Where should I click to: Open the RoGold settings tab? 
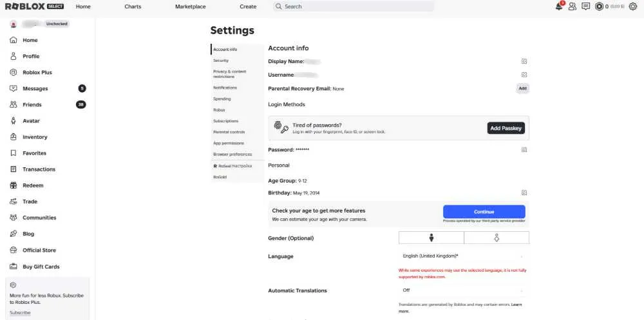[237, 177]
